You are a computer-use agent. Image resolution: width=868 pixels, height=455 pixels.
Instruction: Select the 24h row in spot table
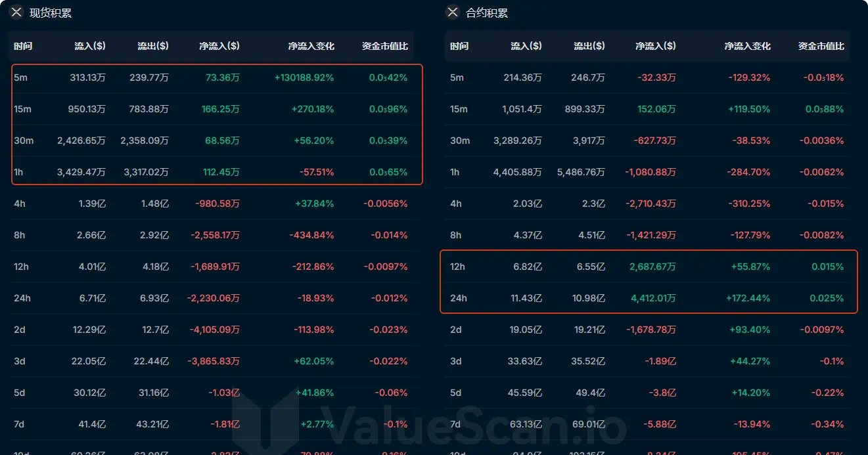coord(211,298)
